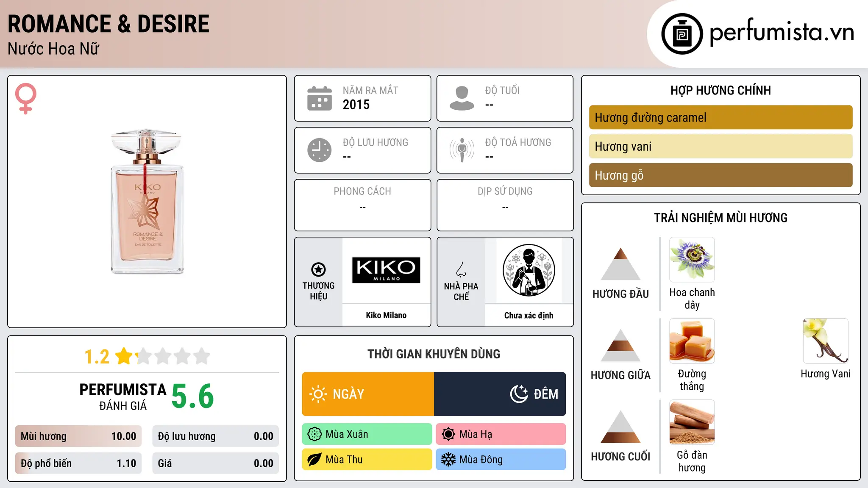This screenshot has height=488, width=868.
Task: Click the Hương đường caramel accord bar
Action: (721, 117)
